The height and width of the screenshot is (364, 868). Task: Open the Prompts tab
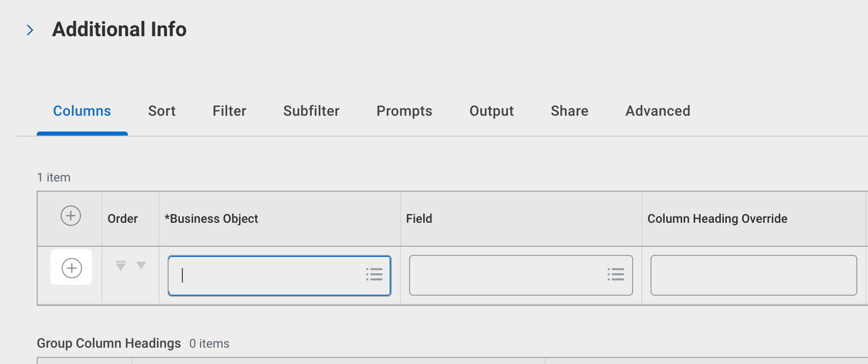(x=404, y=111)
